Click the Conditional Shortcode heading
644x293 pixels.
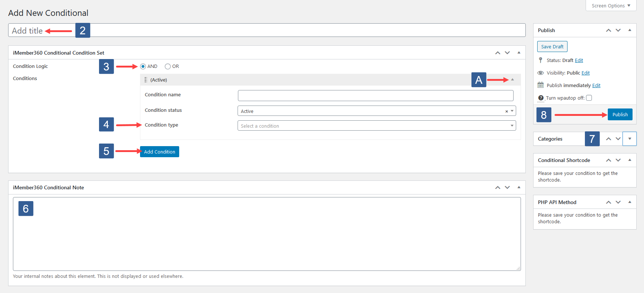(564, 160)
